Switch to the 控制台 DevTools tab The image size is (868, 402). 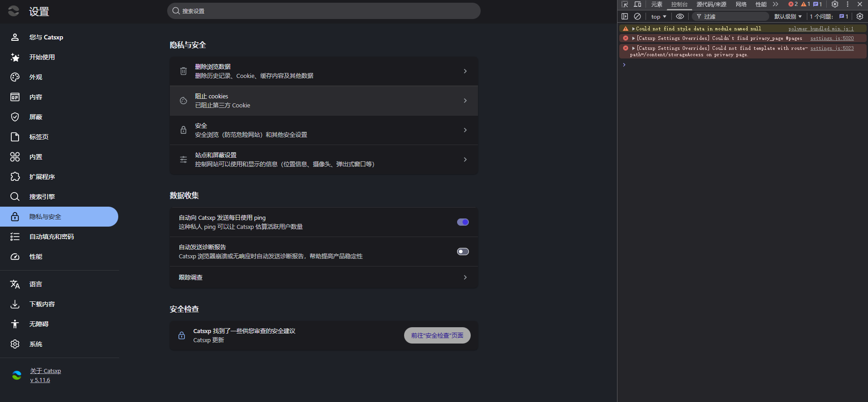coord(680,4)
